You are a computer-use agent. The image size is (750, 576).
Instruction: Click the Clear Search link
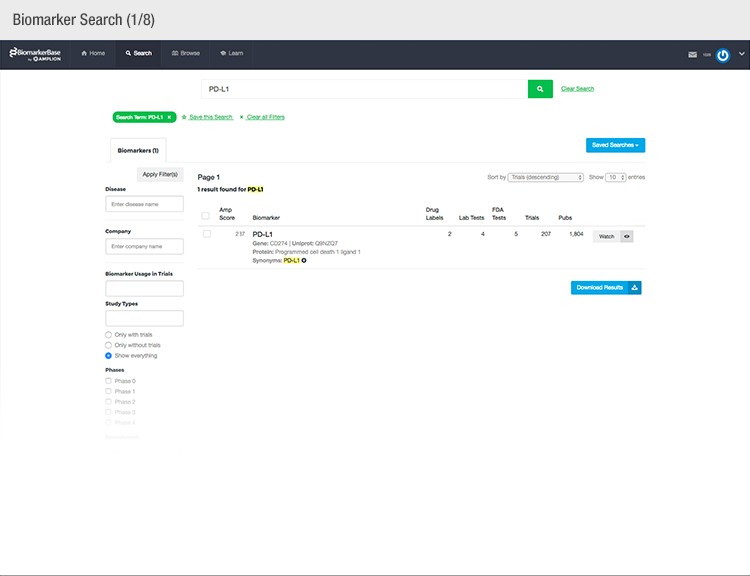[577, 89]
